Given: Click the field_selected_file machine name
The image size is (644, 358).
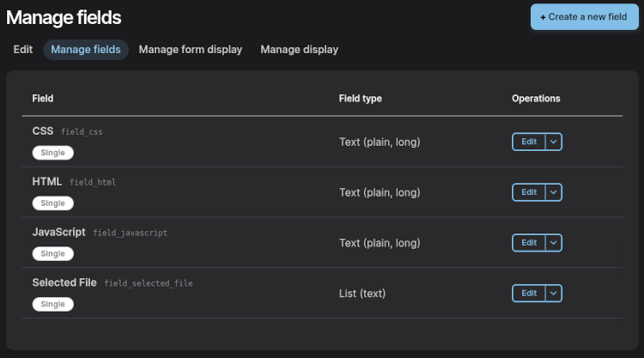Looking at the screenshot, I should tap(149, 283).
